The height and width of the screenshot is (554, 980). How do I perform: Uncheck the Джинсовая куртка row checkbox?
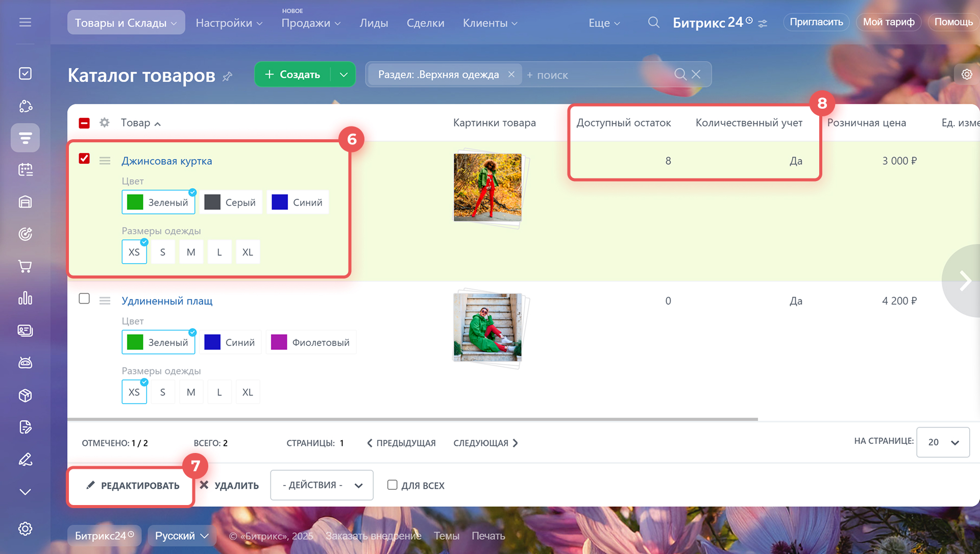84,159
